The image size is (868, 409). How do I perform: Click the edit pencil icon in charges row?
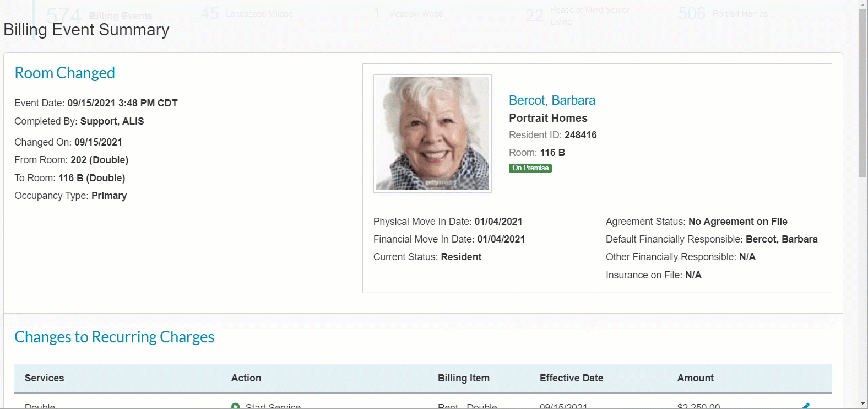805,406
